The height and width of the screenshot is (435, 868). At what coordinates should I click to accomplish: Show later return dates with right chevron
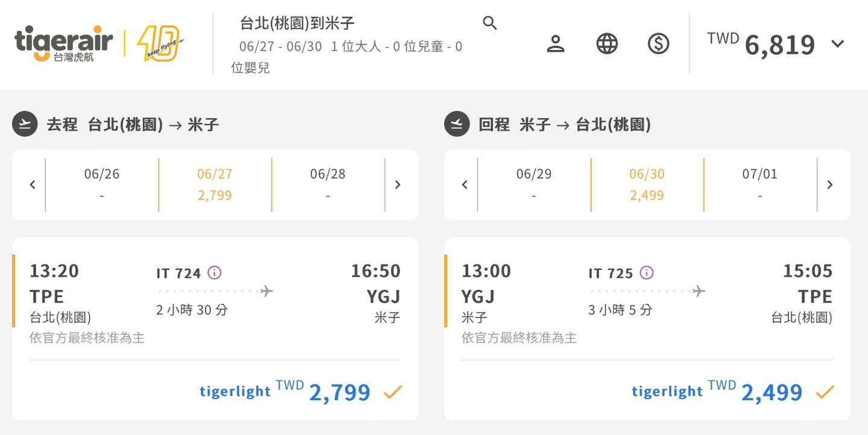pos(829,185)
